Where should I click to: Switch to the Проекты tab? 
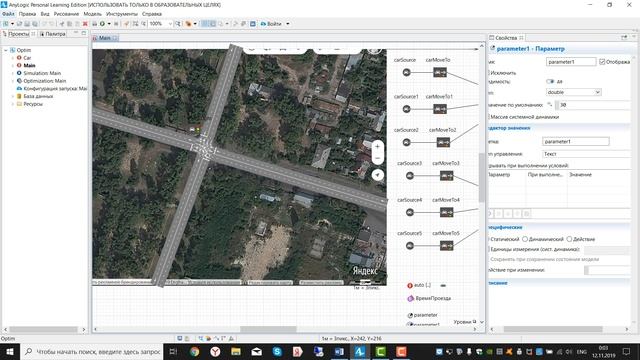point(19,34)
